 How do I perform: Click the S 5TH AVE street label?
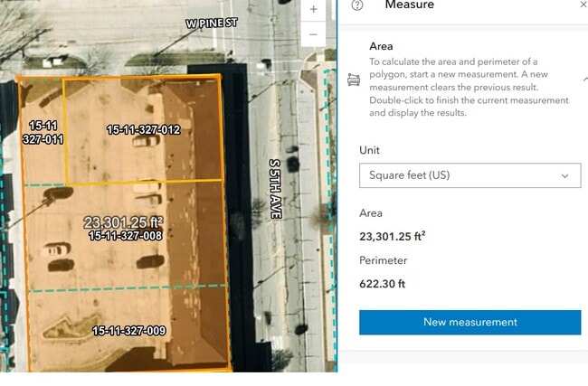tap(275, 189)
